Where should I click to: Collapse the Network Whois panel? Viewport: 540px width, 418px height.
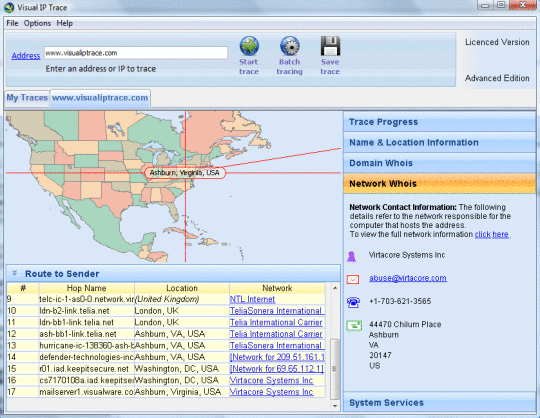point(439,184)
